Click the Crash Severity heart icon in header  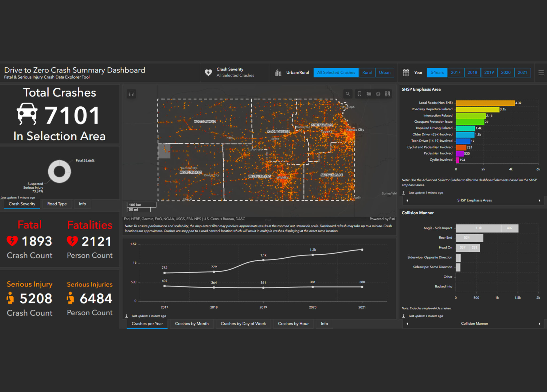pos(208,72)
